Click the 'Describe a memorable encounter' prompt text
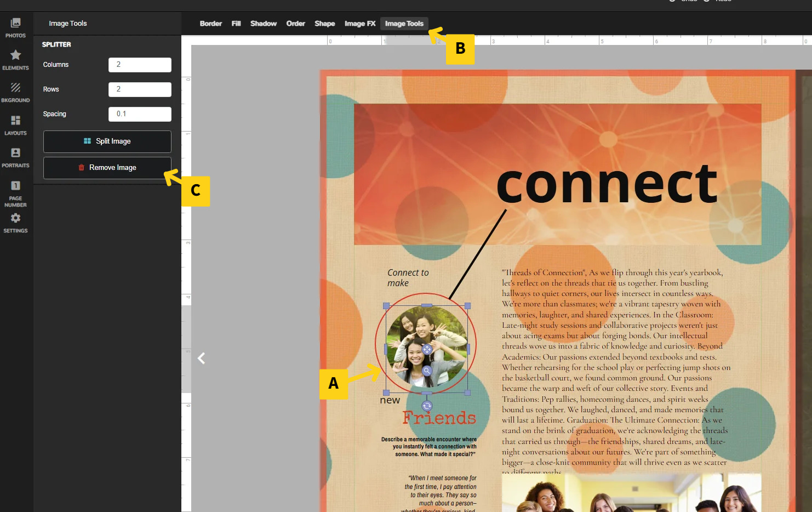 click(429, 447)
